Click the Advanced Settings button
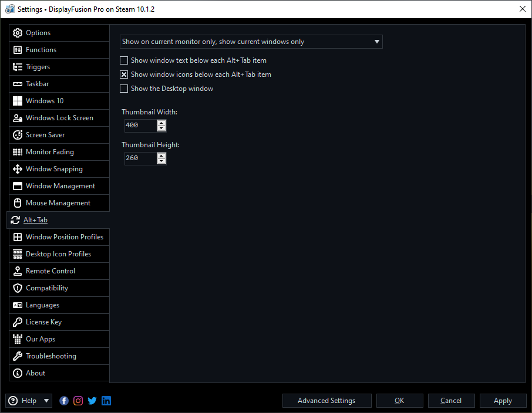The height and width of the screenshot is (413, 532). tap(326, 401)
